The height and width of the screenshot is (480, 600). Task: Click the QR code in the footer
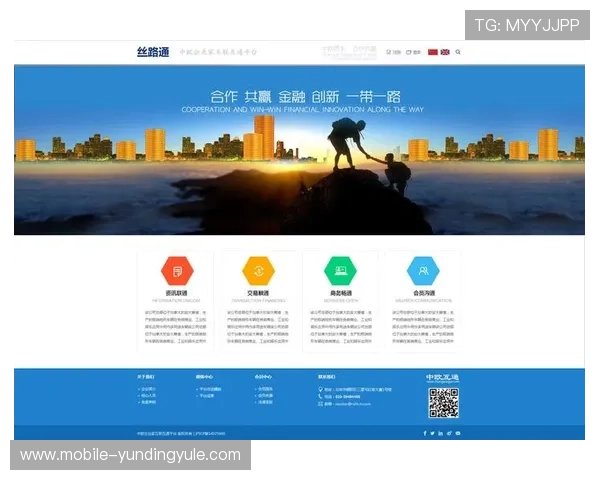[443, 403]
